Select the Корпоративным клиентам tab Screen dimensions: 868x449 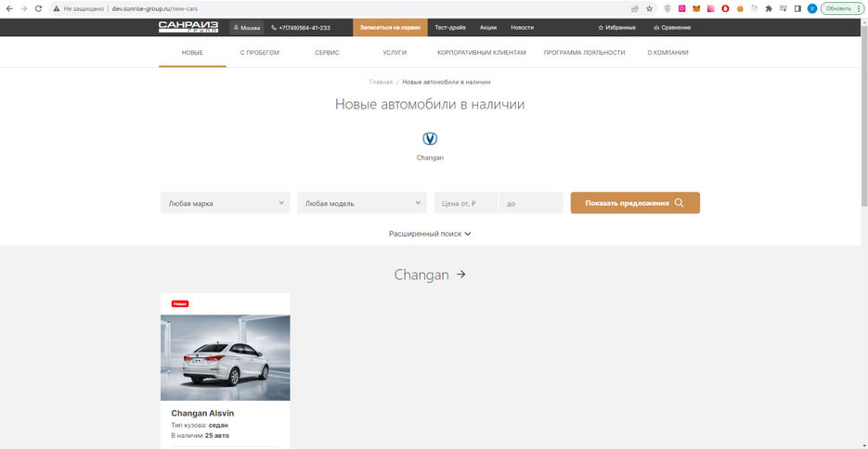[x=482, y=53]
